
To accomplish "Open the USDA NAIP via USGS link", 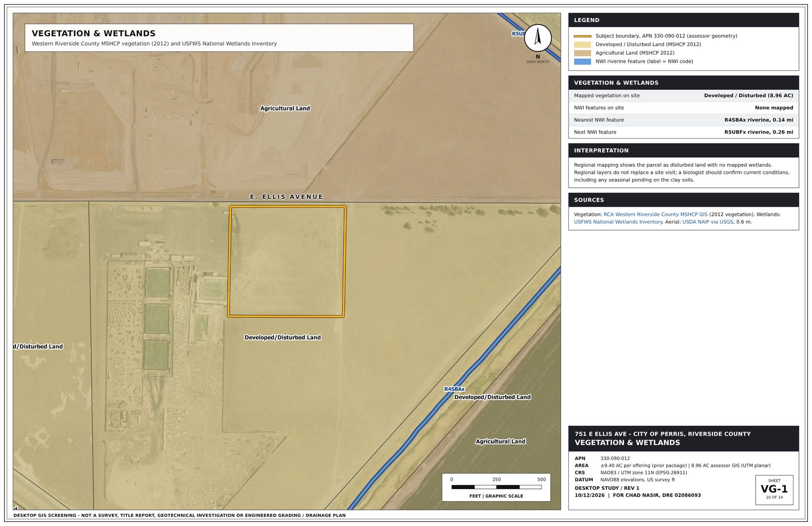I will point(707,222).
